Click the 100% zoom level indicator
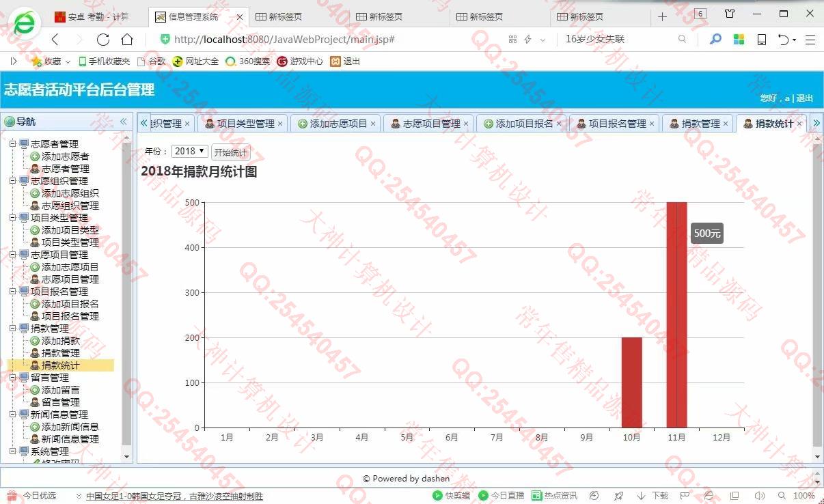Viewport: 824px width, 504px height. [x=804, y=496]
